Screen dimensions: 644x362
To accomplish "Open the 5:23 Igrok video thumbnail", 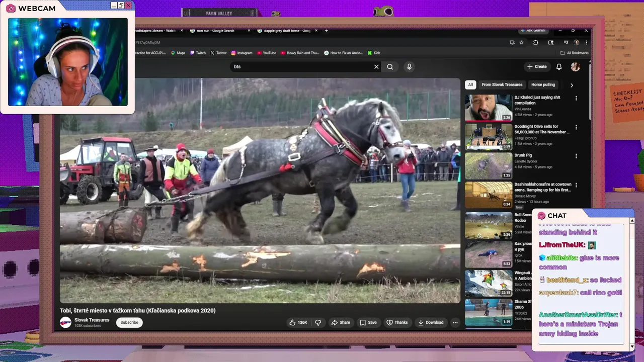I will point(488,254).
